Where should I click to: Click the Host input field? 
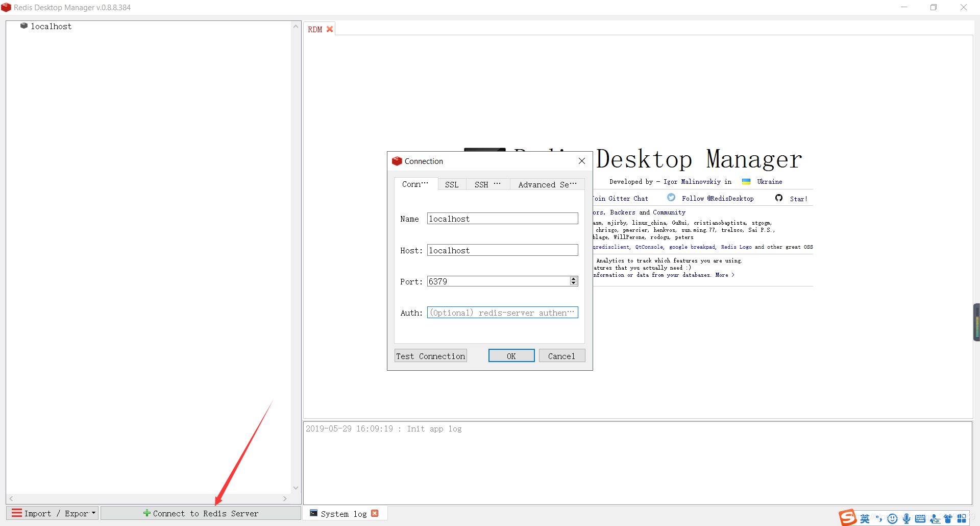502,250
